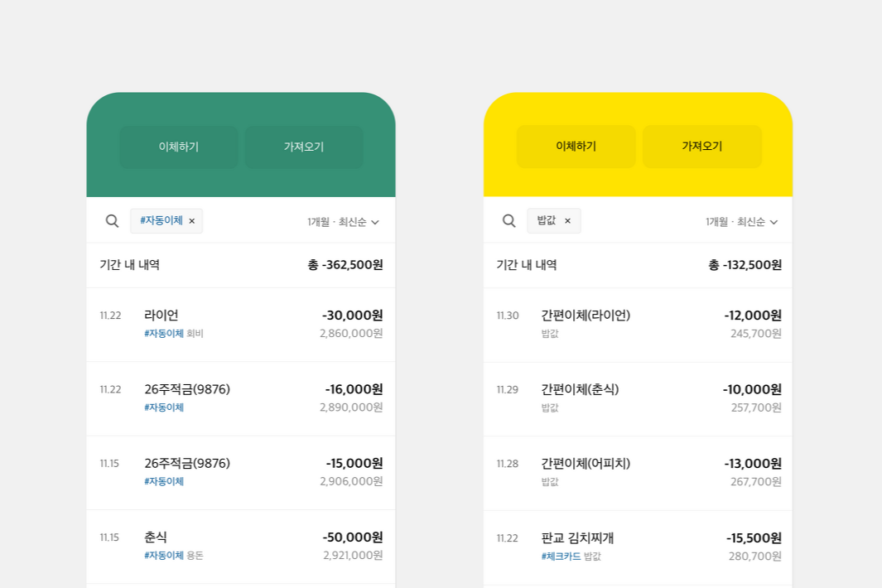The width and height of the screenshot is (882, 588).
Task: Open 26주적금(9876) -16,000원 transaction
Action: (x=241, y=398)
